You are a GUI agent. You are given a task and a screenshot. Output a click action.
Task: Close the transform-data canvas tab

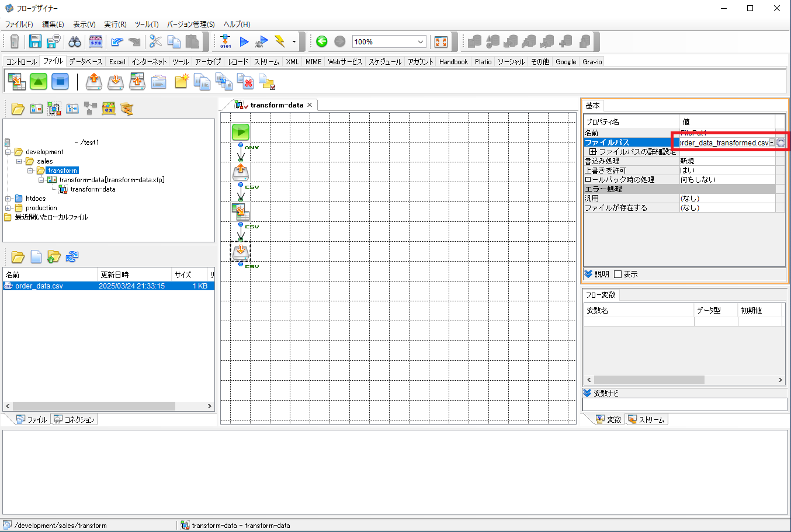(310, 105)
